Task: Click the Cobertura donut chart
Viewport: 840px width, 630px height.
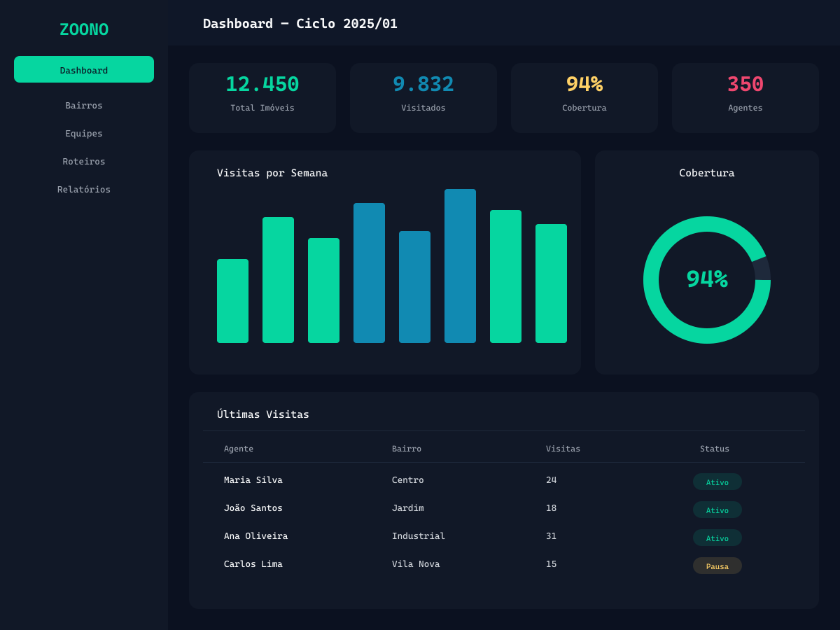Action: coord(707,279)
